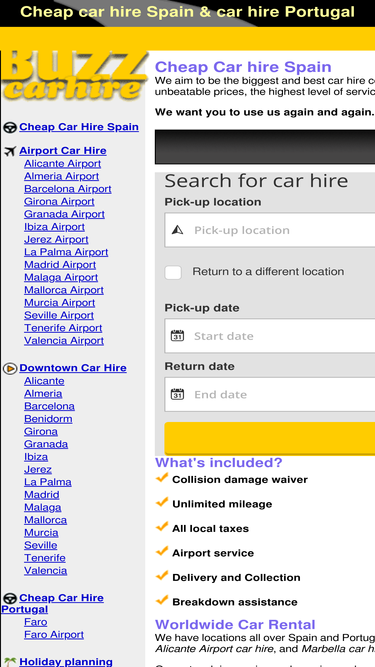Select the downtown Granada link

[46, 444]
